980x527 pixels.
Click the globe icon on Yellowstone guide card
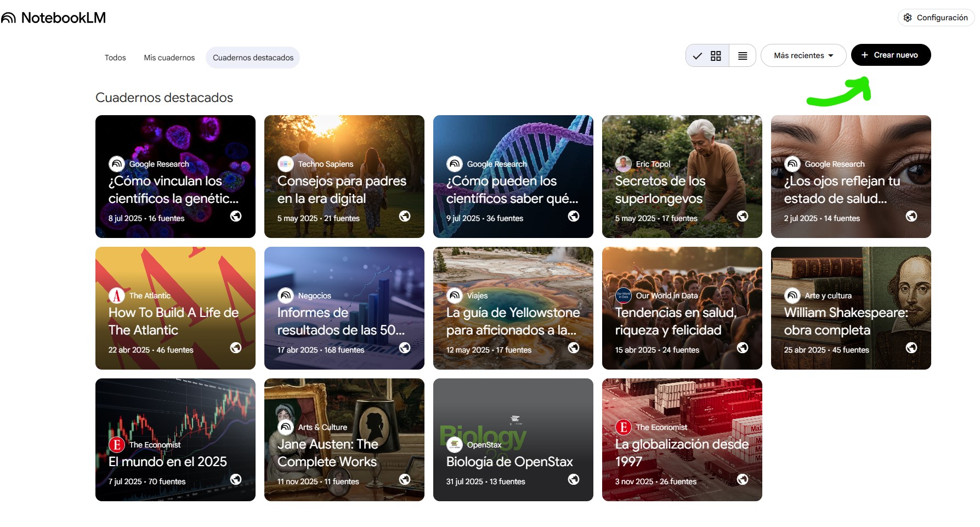click(573, 348)
